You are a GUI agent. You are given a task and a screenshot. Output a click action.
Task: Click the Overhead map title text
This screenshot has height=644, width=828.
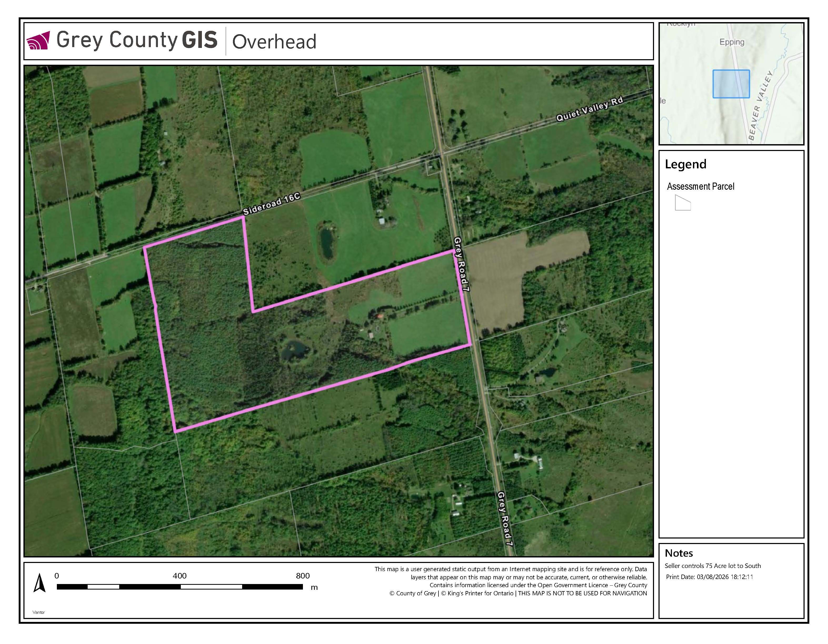pyautogui.click(x=274, y=42)
